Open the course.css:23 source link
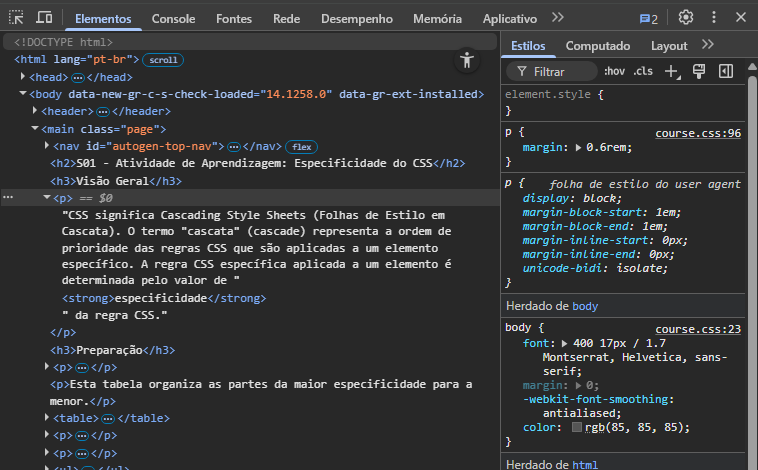The height and width of the screenshot is (470, 758). click(698, 329)
